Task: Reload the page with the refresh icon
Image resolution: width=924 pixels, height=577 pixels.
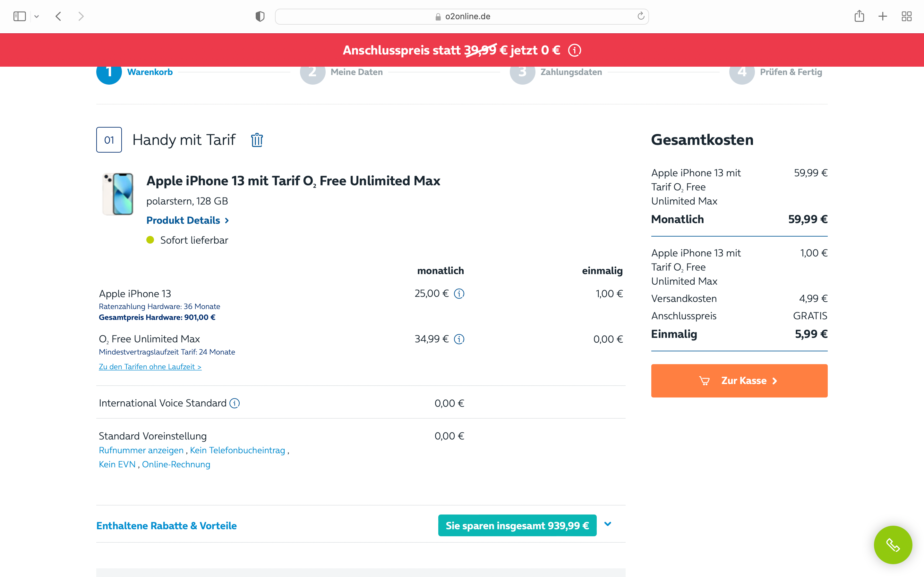Action: (x=641, y=16)
